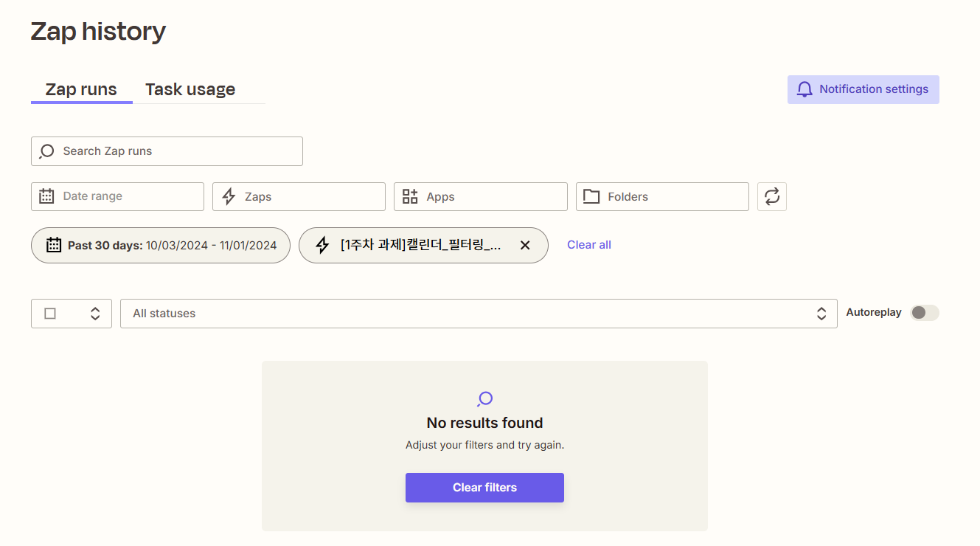Click the Clear filters button

click(484, 488)
